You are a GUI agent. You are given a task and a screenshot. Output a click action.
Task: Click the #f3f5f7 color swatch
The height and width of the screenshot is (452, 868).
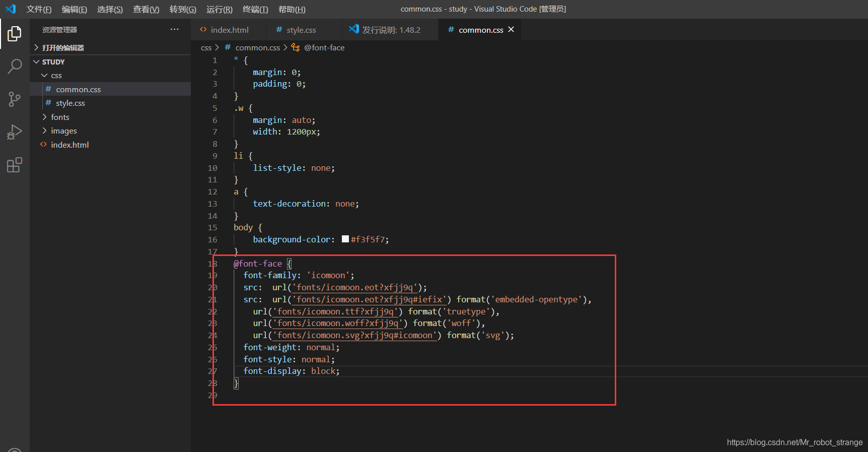pyautogui.click(x=345, y=239)
